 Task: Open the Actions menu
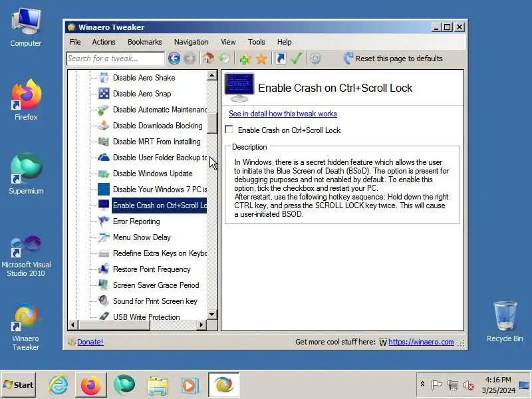click(104, 42)
